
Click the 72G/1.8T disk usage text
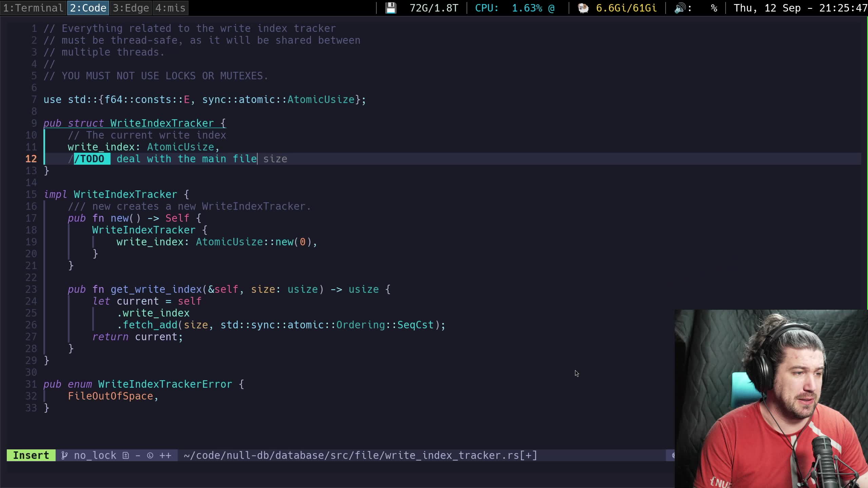coord(434,8)
